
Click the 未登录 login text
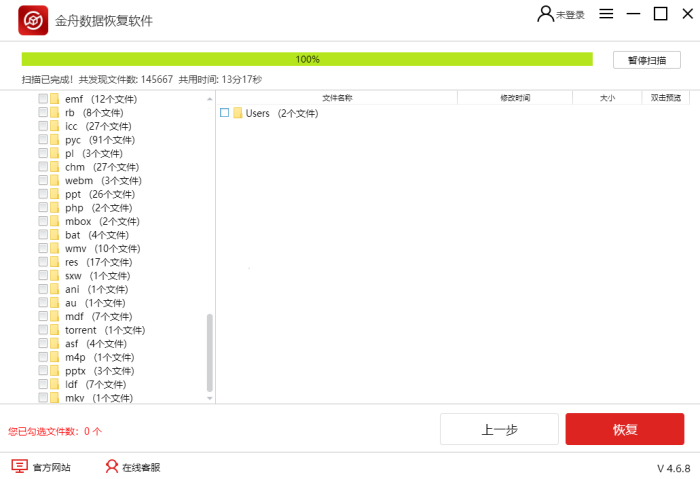point(570,15)
